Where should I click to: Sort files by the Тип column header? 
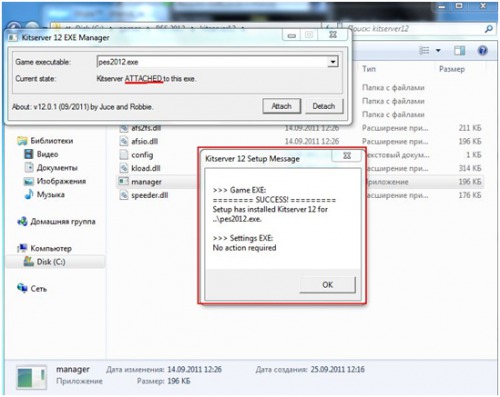tap(369, 69)
